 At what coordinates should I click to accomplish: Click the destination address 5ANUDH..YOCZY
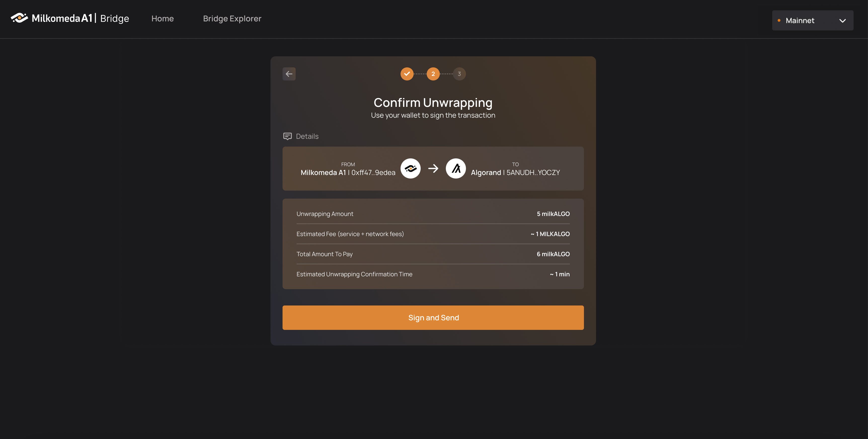(x=533, y=172)
